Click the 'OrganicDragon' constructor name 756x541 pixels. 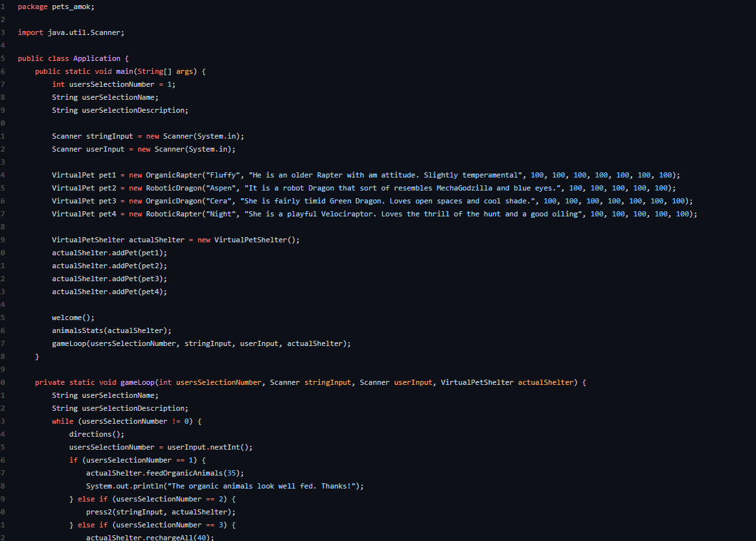click(x=174, y=201)
